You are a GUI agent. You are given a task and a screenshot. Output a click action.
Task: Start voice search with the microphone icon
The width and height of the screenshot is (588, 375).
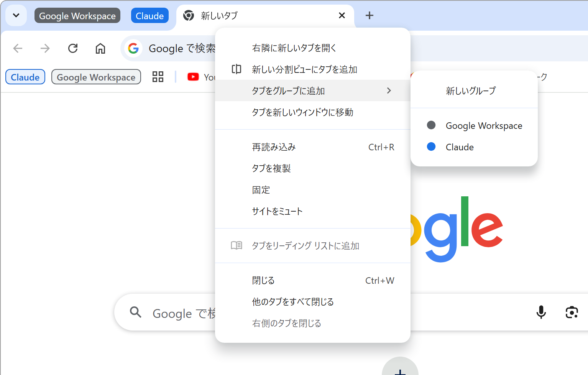[x=541, y=312]
